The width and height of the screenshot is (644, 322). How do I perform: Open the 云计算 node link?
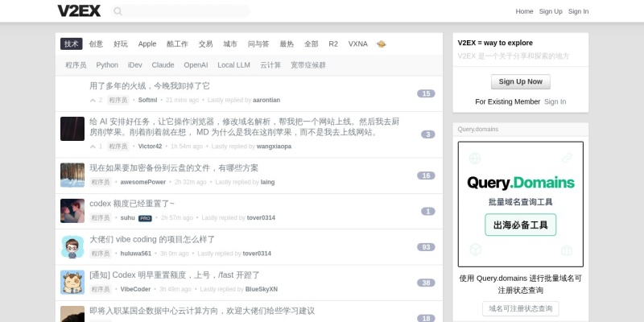[270, 65]
